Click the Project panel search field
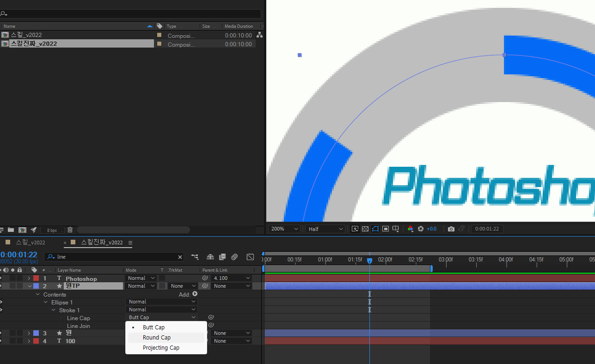 (132, 14)
